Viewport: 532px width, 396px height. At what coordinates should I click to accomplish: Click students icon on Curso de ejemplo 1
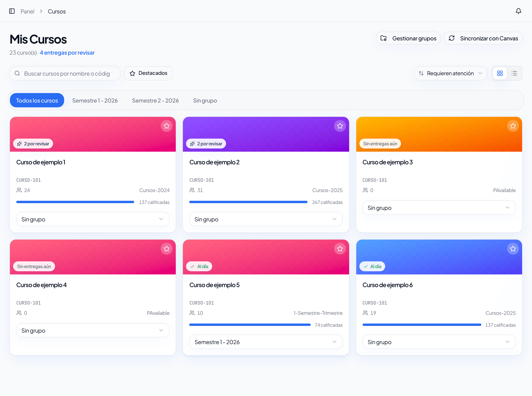(x=19, y=190)
